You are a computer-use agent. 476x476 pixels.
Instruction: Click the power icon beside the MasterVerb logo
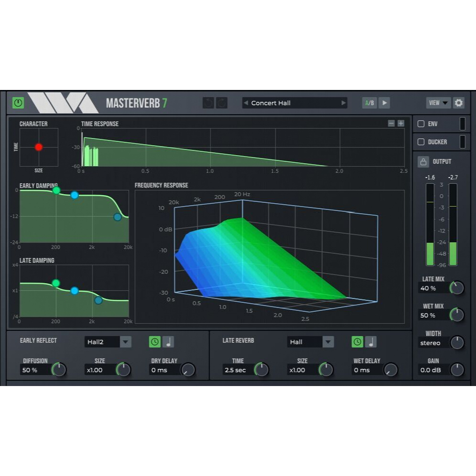(18, 103)
